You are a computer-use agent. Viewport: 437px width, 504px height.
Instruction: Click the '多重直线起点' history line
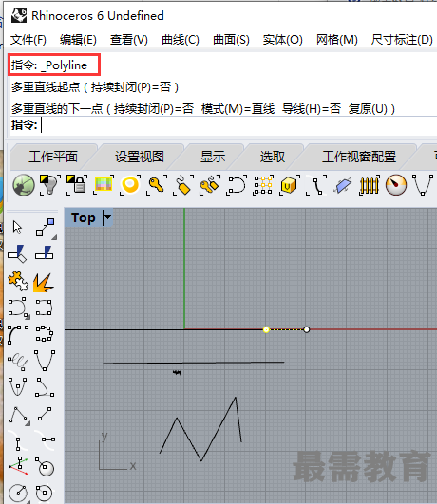pos(95,87)
